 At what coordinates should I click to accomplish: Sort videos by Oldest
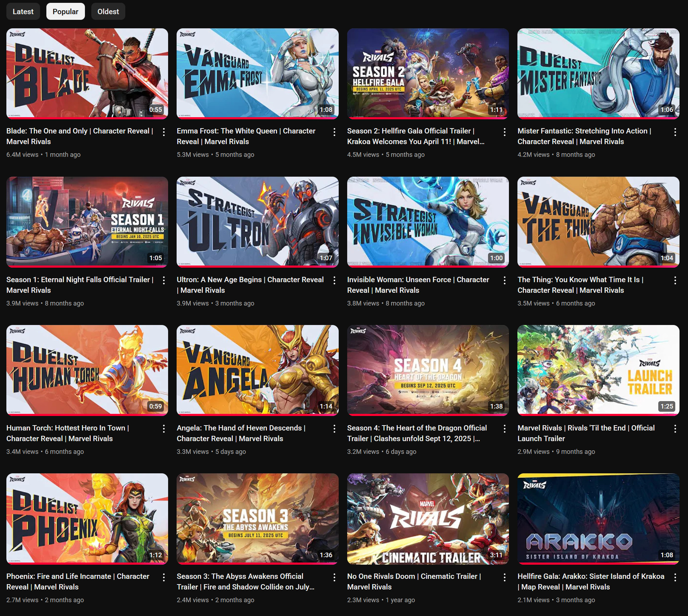point(108,11)
